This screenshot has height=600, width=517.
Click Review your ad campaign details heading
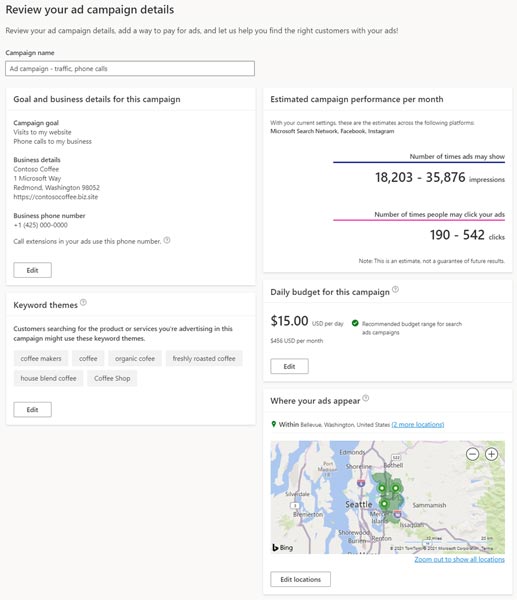90,10
